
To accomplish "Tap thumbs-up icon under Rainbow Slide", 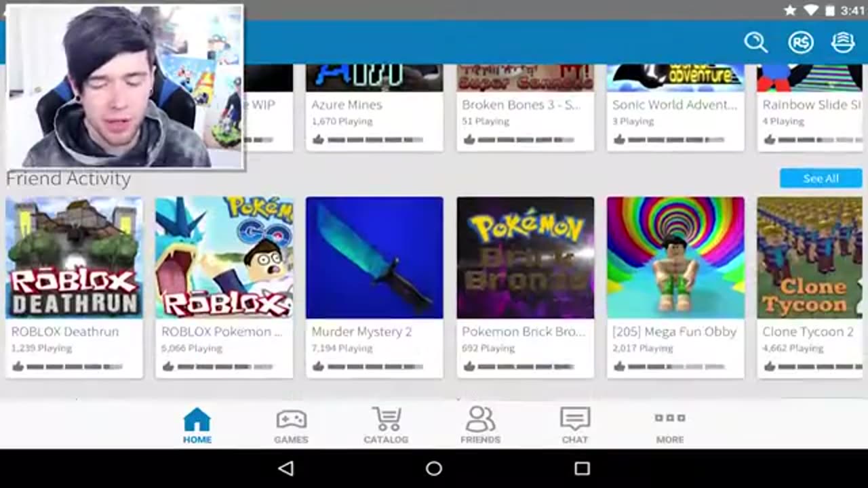I will (769, 140).
